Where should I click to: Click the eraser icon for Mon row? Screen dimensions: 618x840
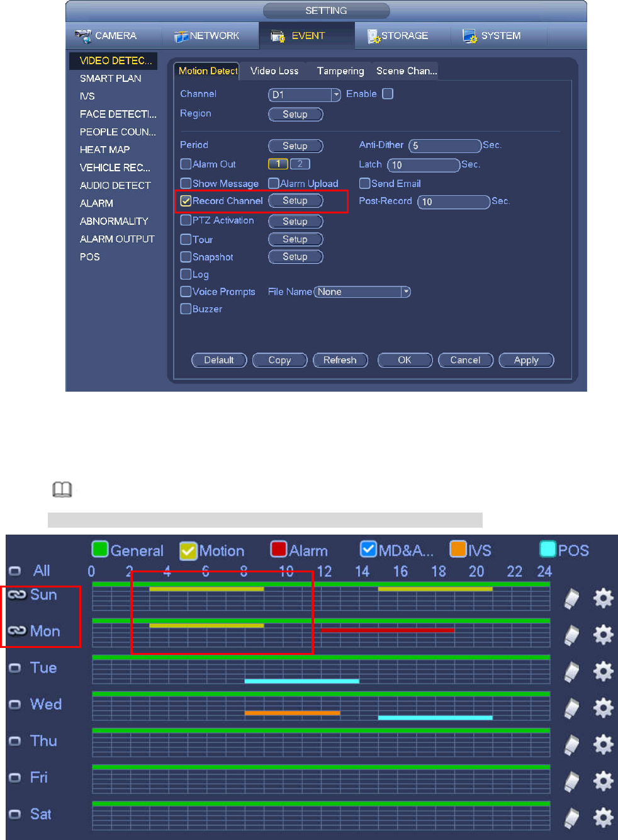571,635
